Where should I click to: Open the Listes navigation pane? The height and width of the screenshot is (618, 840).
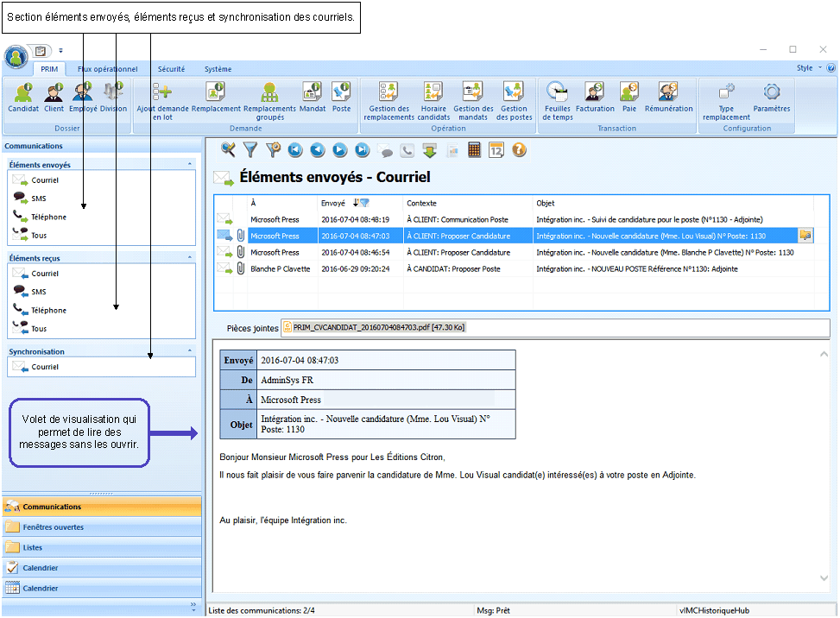pos(33,547)
